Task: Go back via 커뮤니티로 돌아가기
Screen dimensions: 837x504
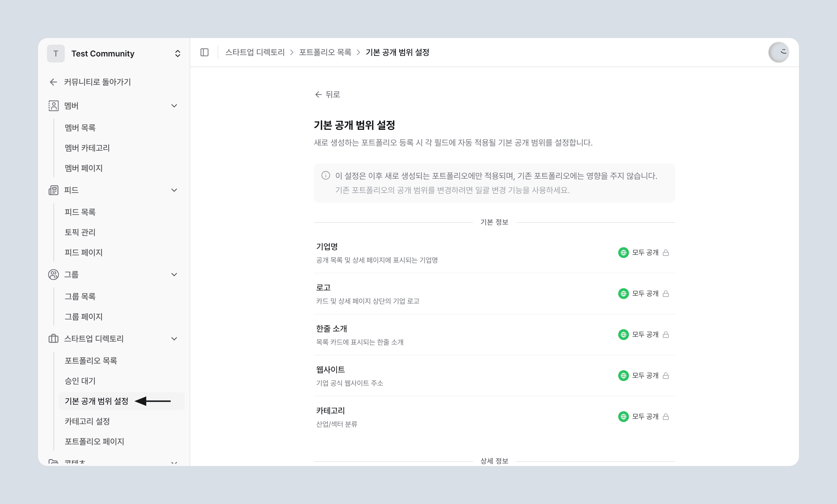Action: tap(90, 82)
